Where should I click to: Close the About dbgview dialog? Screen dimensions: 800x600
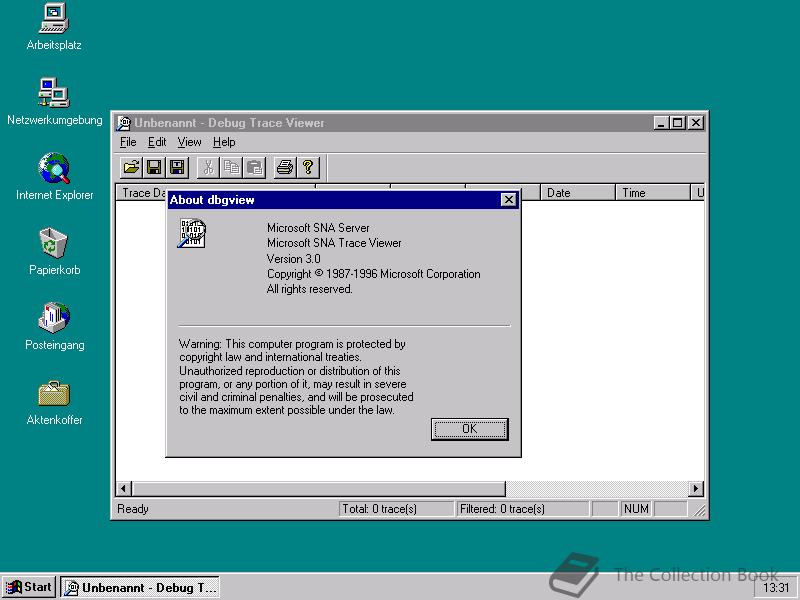(509, 200)
